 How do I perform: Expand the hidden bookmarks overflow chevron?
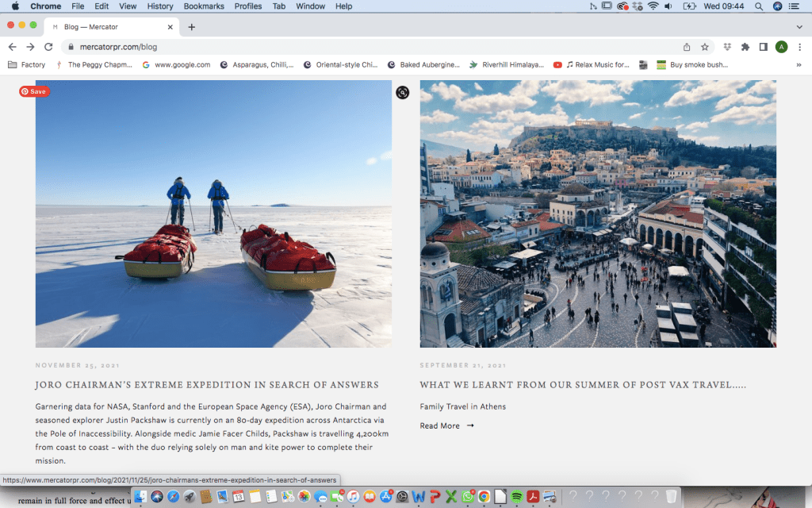(x=799, y=65)
